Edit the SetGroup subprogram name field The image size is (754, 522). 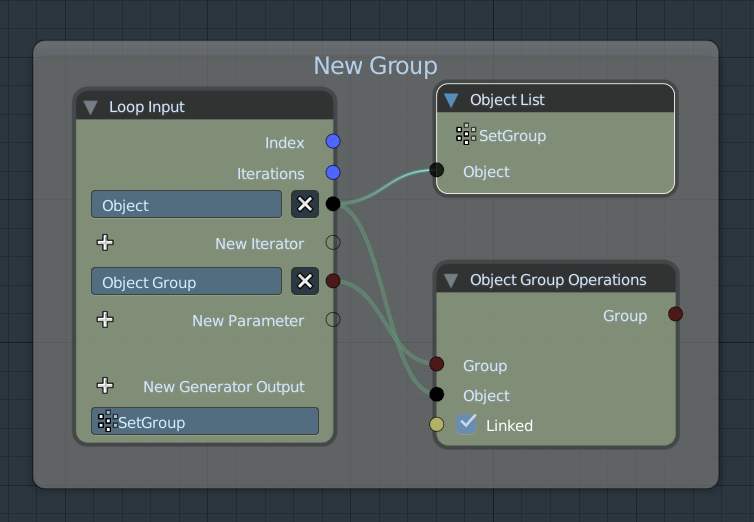click(x=205, y=422)
